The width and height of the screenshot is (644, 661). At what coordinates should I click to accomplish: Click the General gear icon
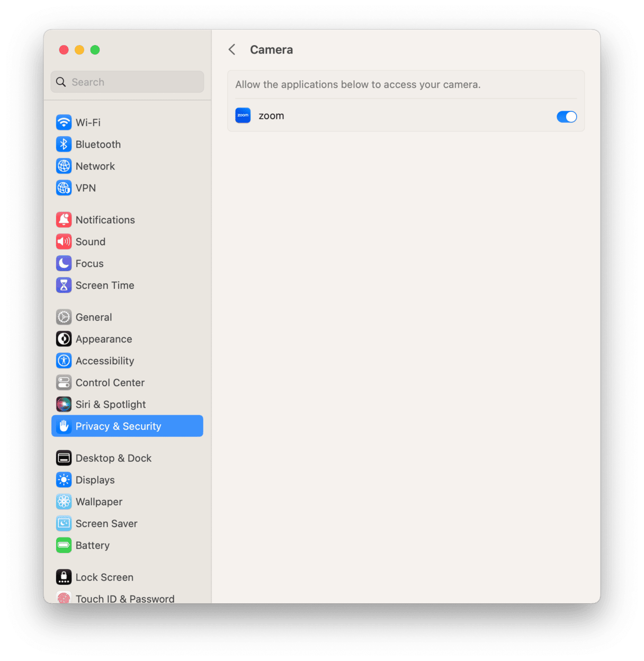(x=64, y=317)
